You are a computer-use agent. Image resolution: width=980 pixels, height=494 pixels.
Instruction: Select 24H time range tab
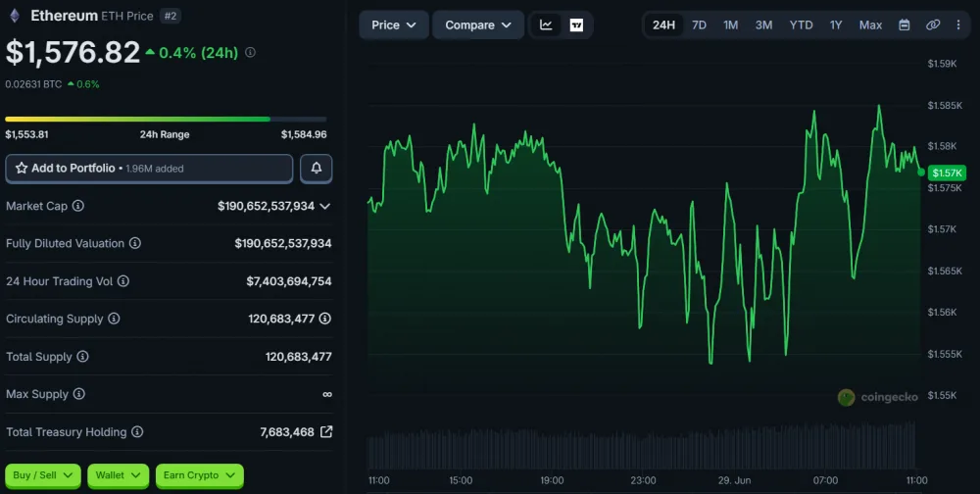pyautogui.click(x=663, y=25)
